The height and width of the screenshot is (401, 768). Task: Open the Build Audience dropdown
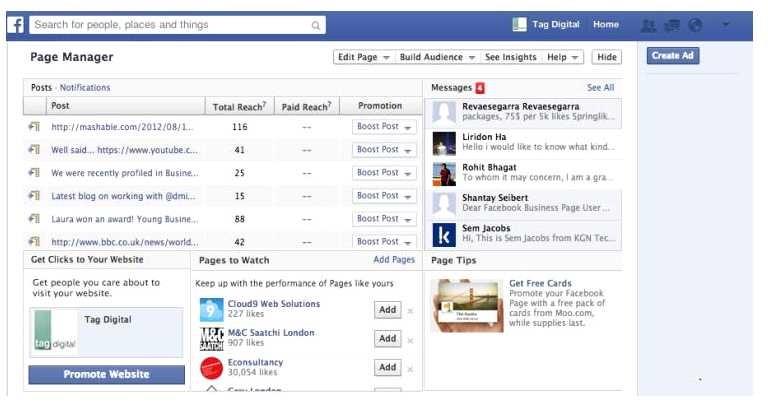click(x=437, y=57)
